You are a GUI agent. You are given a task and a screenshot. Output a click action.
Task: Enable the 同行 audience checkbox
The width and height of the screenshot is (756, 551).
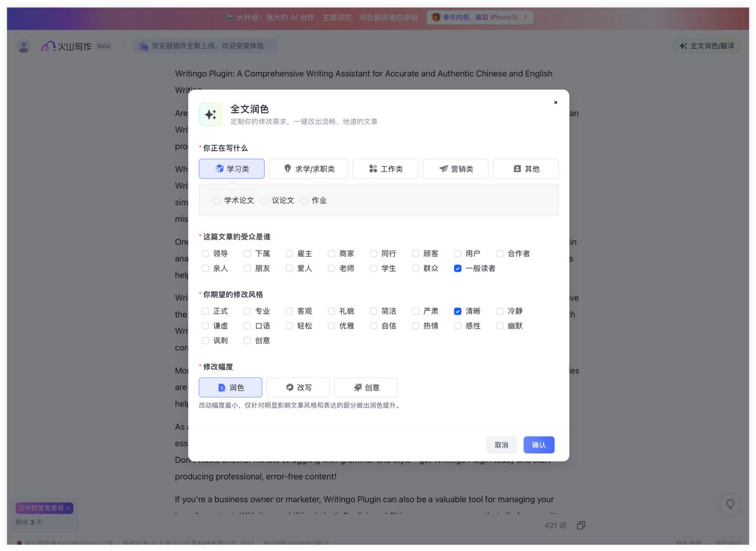tap(373, 254)
